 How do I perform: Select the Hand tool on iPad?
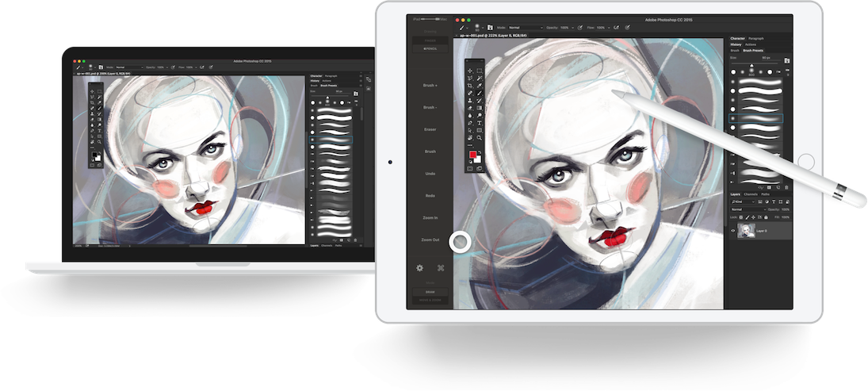[x=470, y=138]
